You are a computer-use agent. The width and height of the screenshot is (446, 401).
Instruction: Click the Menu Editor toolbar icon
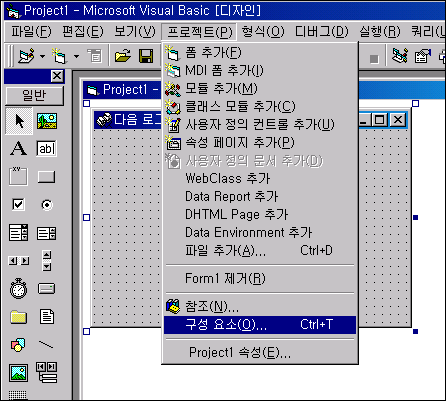coord(95,56)
